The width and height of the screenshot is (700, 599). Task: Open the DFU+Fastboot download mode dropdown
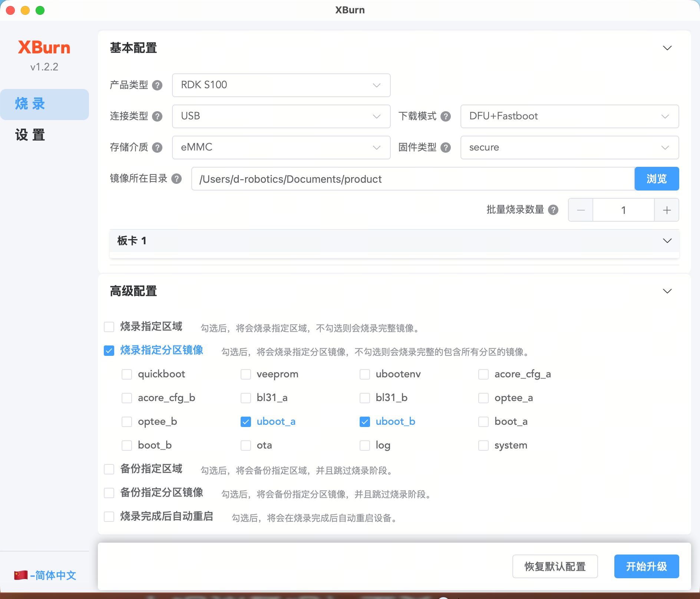point(569,116)
